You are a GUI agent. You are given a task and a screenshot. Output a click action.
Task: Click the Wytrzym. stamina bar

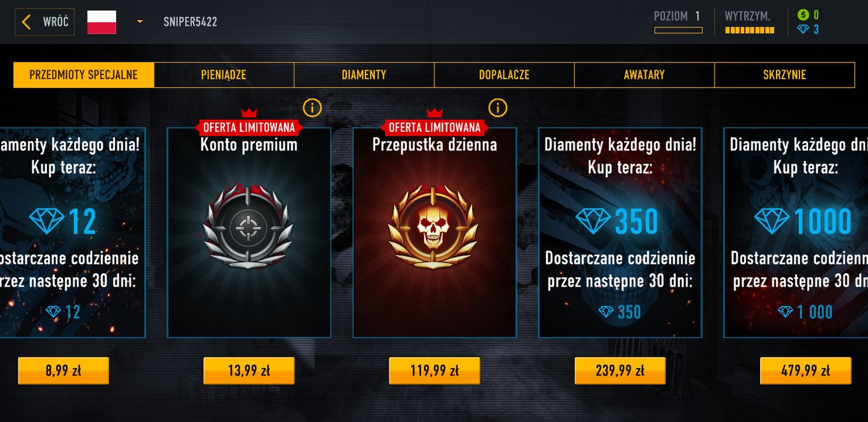click(x=749, y=30)
